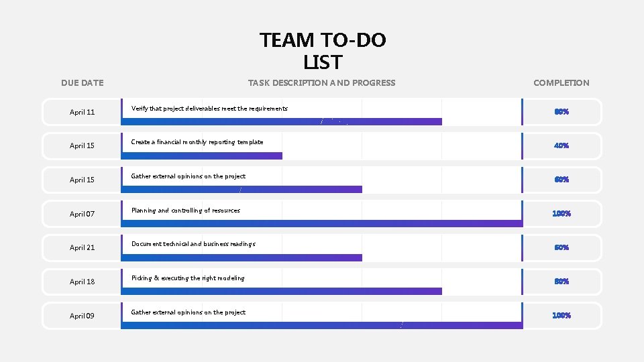Viewport: 644px width, 362px height.
Task: Click the 100% completion in the April 07 row
Action: point(561,214)
